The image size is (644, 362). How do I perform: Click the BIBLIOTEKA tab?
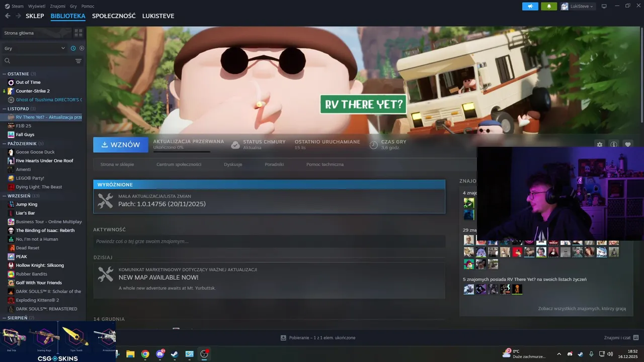pos(68,16)
